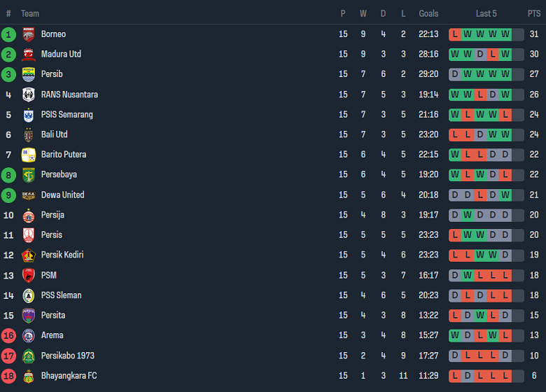Click the Arema team logo
Screen dimensions: 546x392
tap(29, 335)
